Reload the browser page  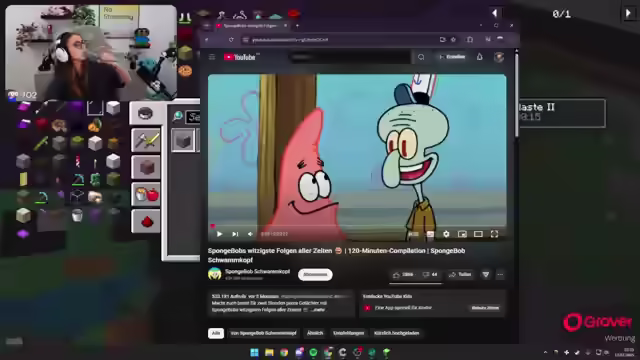point(231,40)
